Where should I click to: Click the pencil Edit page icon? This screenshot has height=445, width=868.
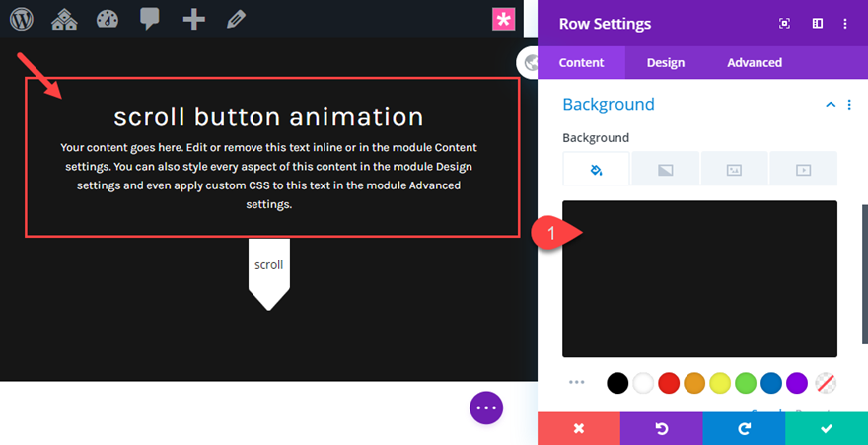pos(237,20)
